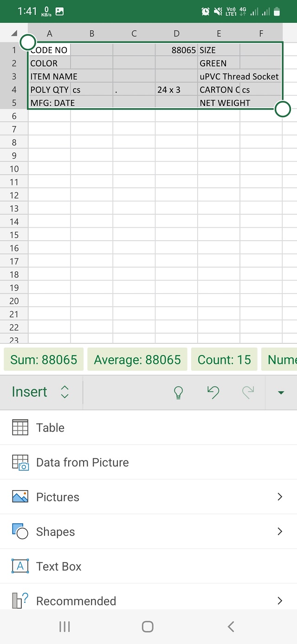This screenshot has height=644, width=297.
Task: Switch the Insert ribbon tab selector
Action: [41, 392]
